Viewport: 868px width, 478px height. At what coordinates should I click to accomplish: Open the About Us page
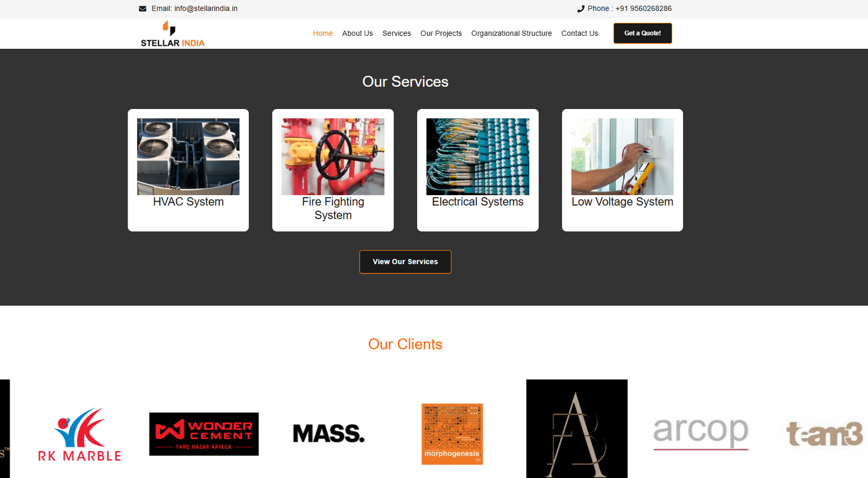(x=358, y=34)
